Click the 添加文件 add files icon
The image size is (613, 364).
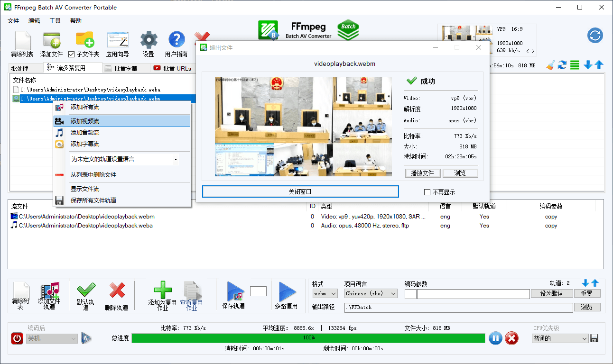tap(51, 41)
